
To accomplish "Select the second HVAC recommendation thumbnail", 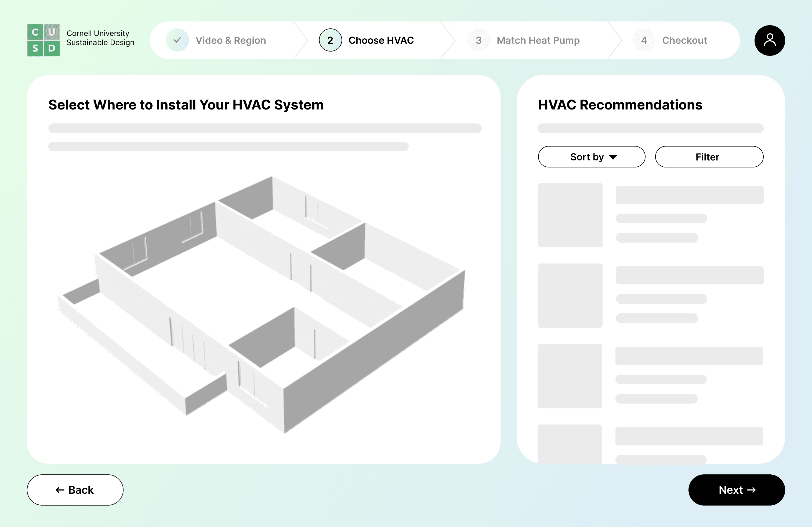I will tap(570, 295).
